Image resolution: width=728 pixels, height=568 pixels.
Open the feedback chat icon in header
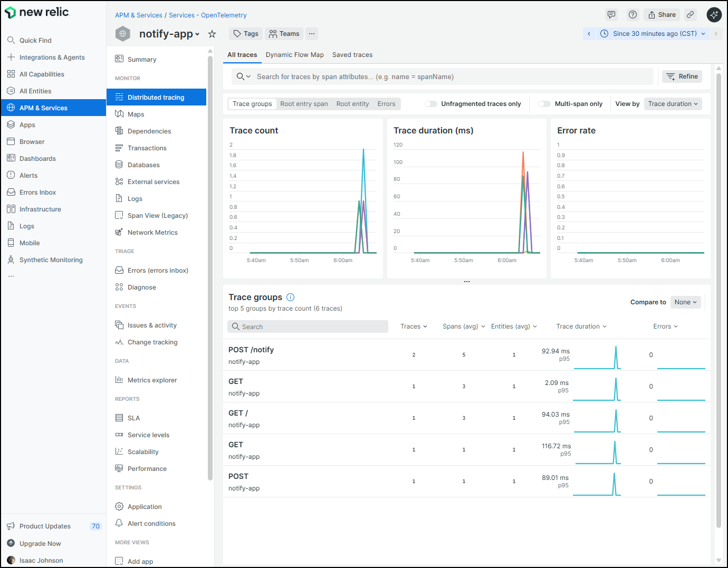(611, 15)
